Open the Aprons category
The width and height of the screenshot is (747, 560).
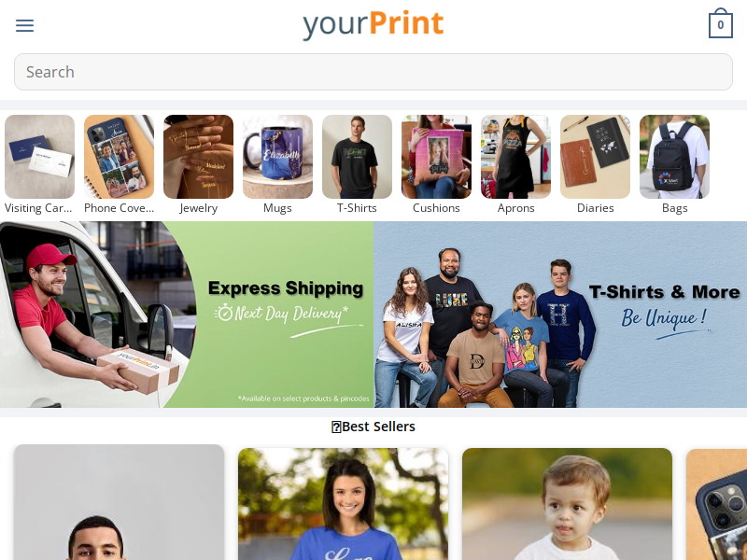[516, 165]
